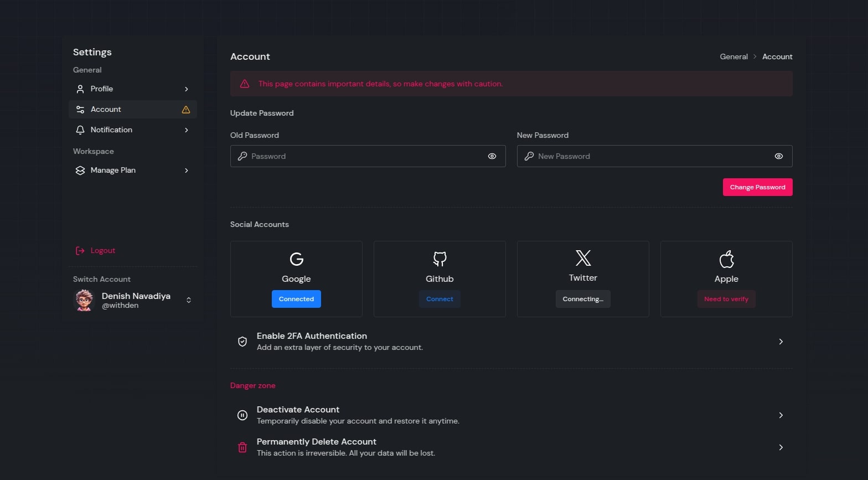Expand the Enable 2FA Authentication chevron
The image size is (868, 480).
781,342
